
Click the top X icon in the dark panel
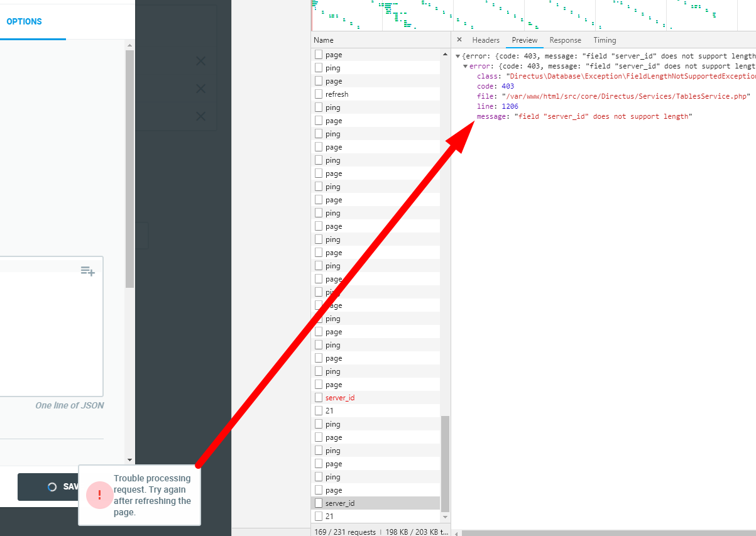(x=200, y=61)
